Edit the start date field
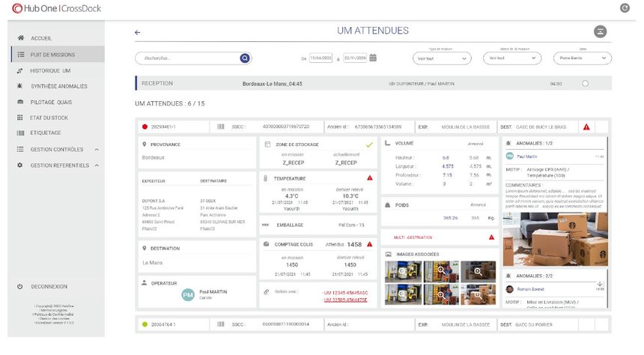 pyautogui.click(x=321, y=58)
